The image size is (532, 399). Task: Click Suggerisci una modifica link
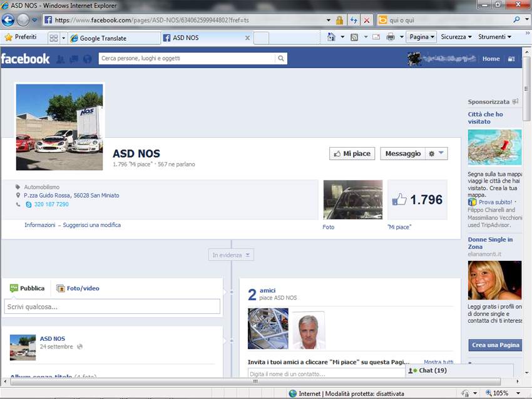point(91,225)
